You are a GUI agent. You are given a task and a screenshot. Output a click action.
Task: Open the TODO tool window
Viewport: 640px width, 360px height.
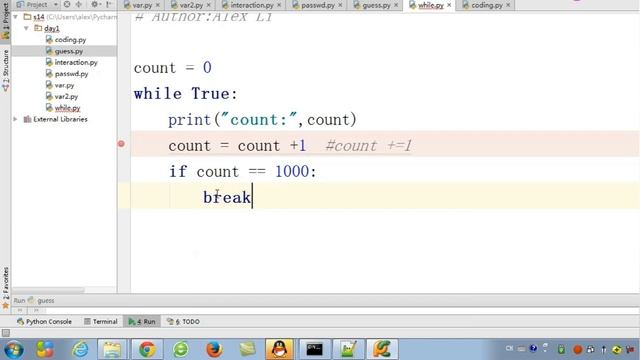click(183, 322)
